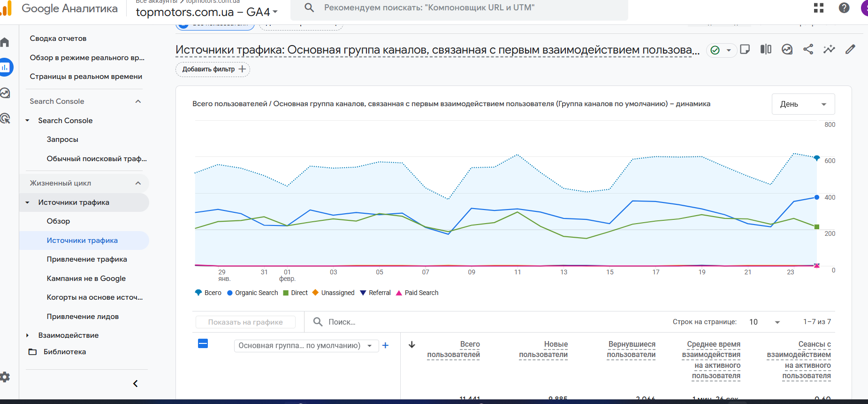This screenshot has width=868, height=404.
Task: Click the Organic Search endpoint marker on chart
Action: pos(817,197)
